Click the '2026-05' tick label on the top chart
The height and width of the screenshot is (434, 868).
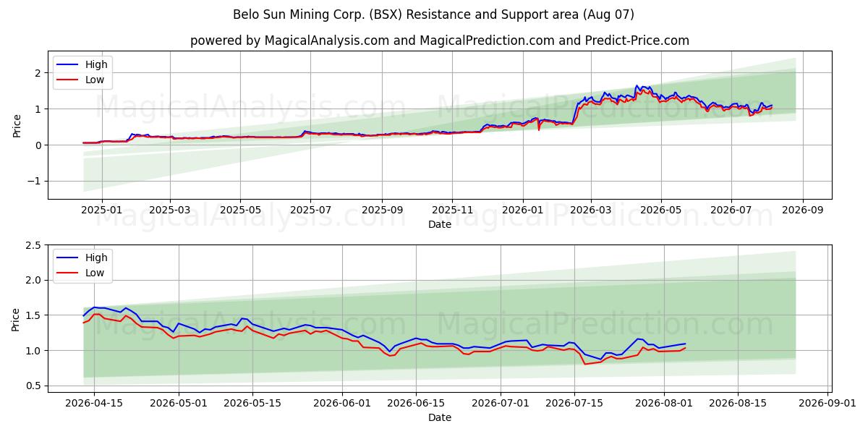click(x=660, y=210)
